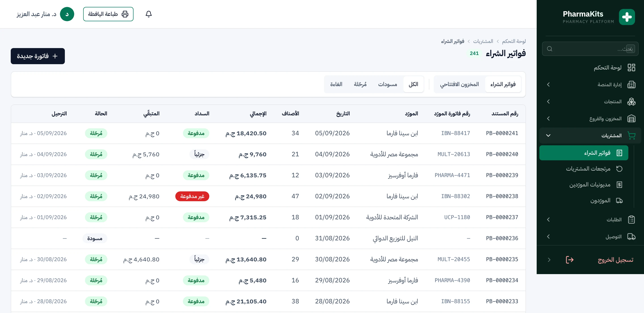Click the clipboard icon for الطلبات
This screenshot has height=313, width=644.
tap(631, 220)
